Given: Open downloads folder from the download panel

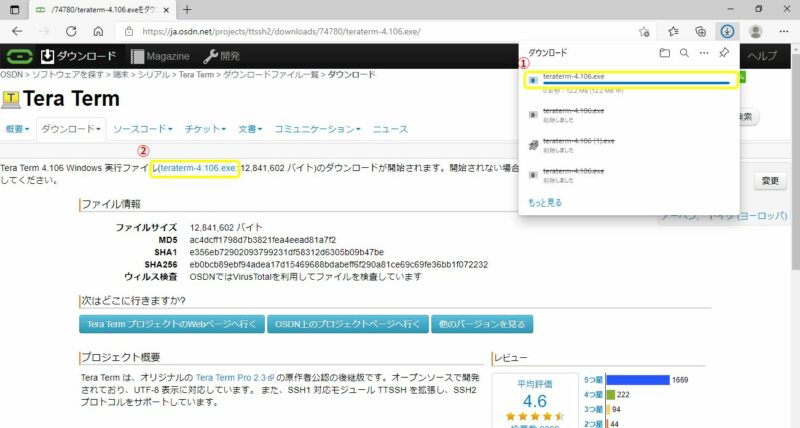Looking at the screenshot, I should coord(665,52).
